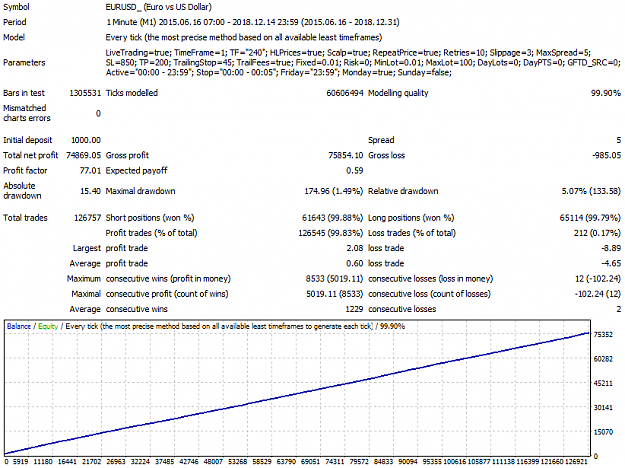Click Average loss trade value -4.65

point(611,263)
